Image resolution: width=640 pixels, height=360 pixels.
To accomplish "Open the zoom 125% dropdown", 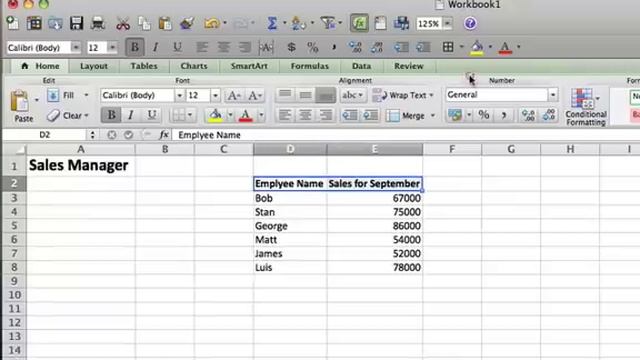I will [448, 24].
